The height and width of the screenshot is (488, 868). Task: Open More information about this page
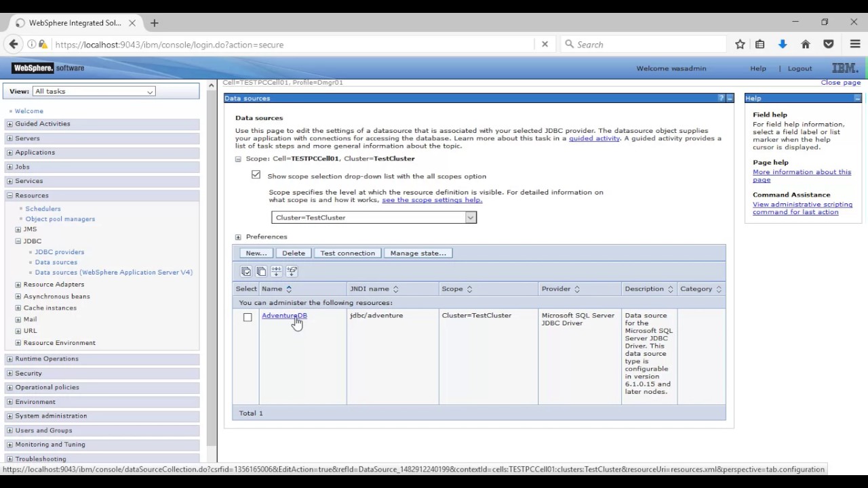click(802, 176)
